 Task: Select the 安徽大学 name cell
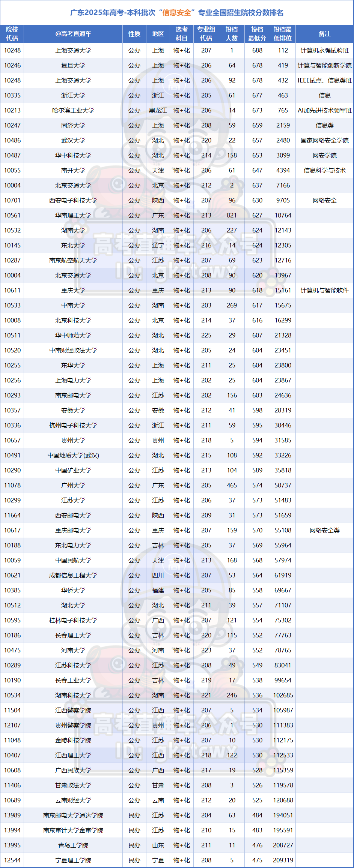click(x=73, y=410)
